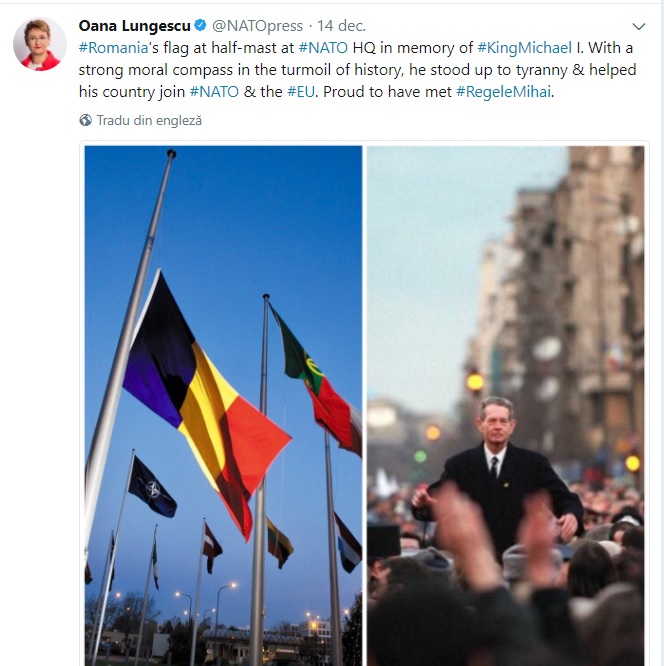Open the tweet options chevron menu
This screenshot has height=666, width=664.
pyautogui.click(x=639, y=26)
